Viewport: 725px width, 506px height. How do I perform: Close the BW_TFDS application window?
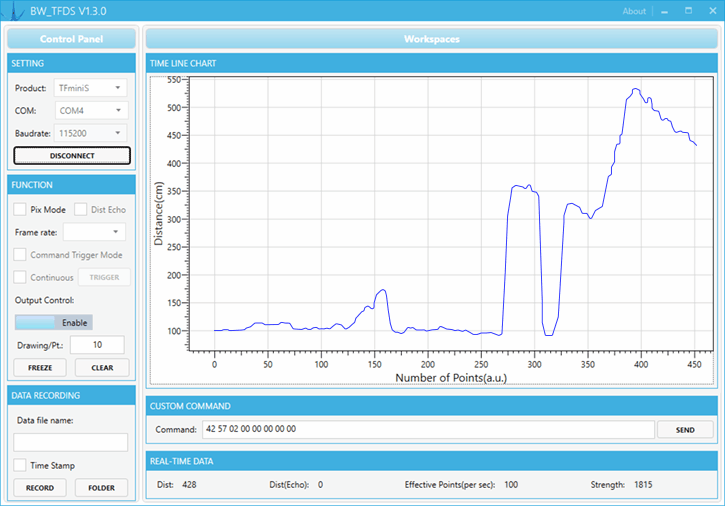tap(711, 11)
